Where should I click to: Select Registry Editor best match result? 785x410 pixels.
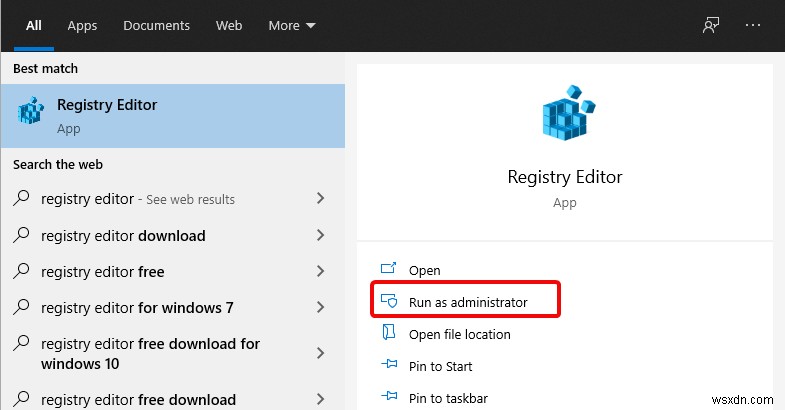pos(173,116)
